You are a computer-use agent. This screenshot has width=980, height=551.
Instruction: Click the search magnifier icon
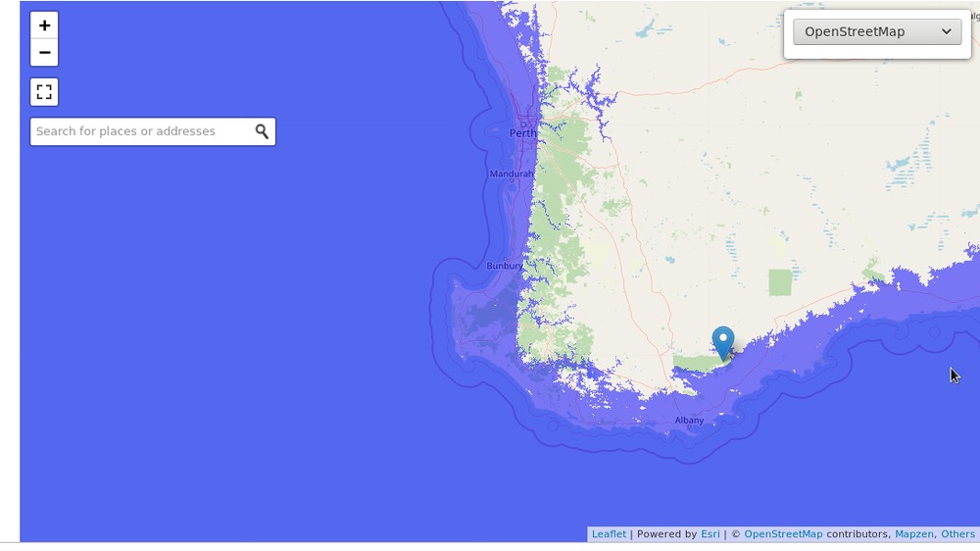click(x=262, y=131)
